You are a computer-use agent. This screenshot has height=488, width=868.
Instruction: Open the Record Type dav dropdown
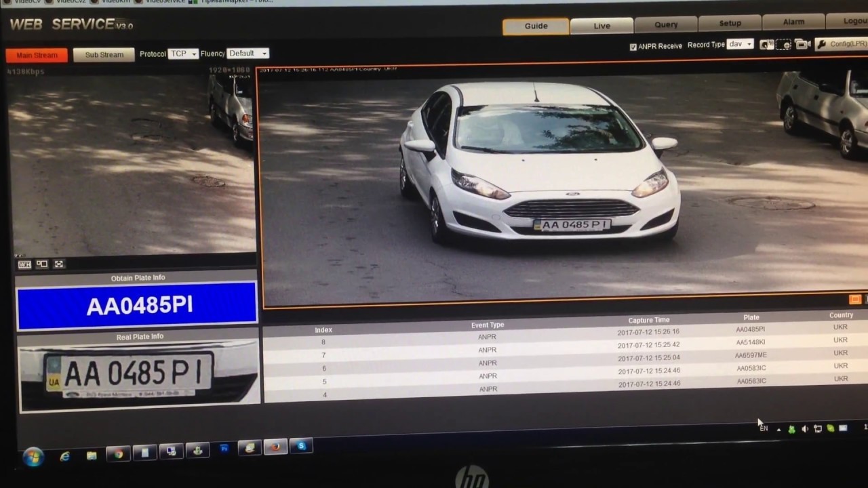coord(739,44)
